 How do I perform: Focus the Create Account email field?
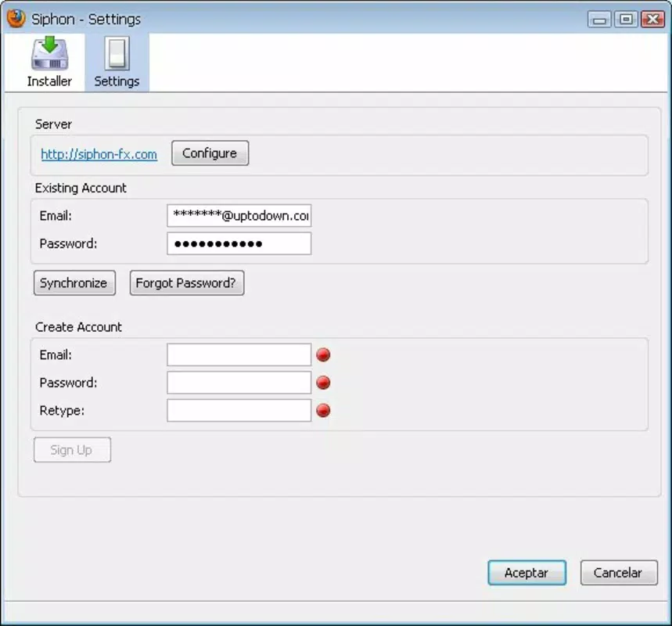(x=239, y=354)
